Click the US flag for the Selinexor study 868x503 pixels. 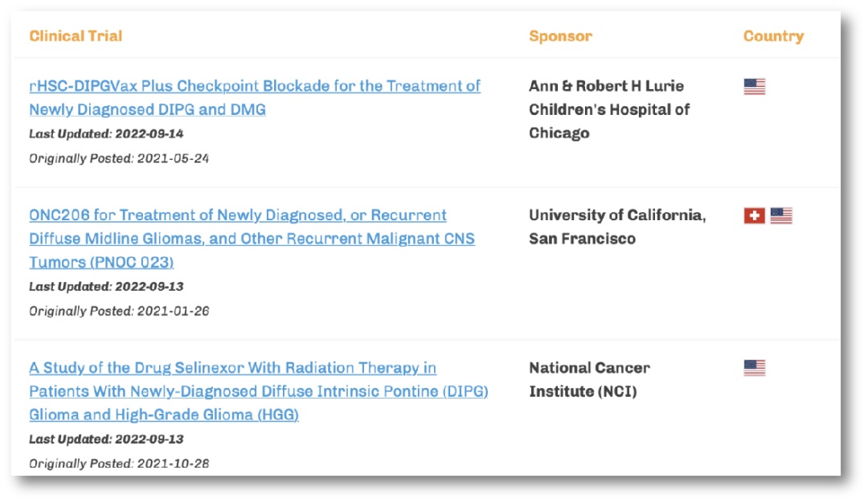pos(754,368)
